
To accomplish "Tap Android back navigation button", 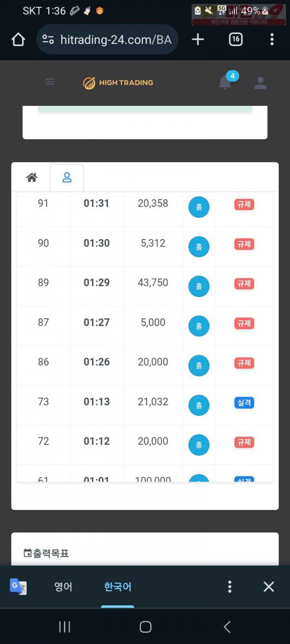I will pos(227,627).
